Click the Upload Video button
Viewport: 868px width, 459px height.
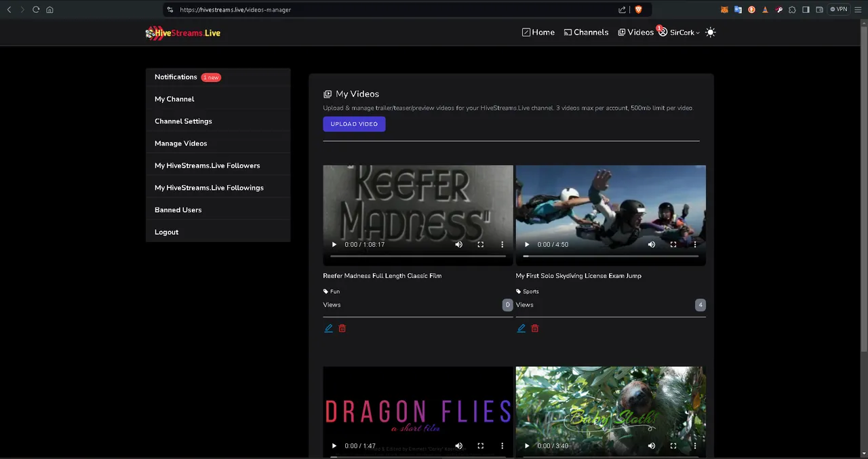354,124
